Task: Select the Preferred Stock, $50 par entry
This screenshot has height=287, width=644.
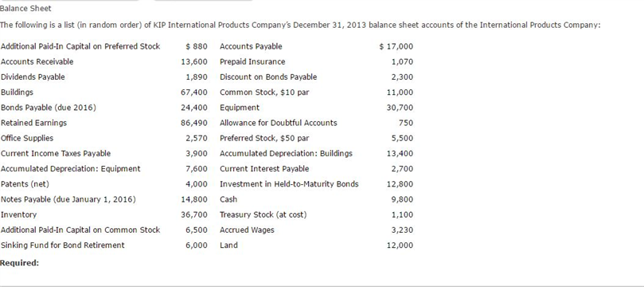Action: [264, 138]
